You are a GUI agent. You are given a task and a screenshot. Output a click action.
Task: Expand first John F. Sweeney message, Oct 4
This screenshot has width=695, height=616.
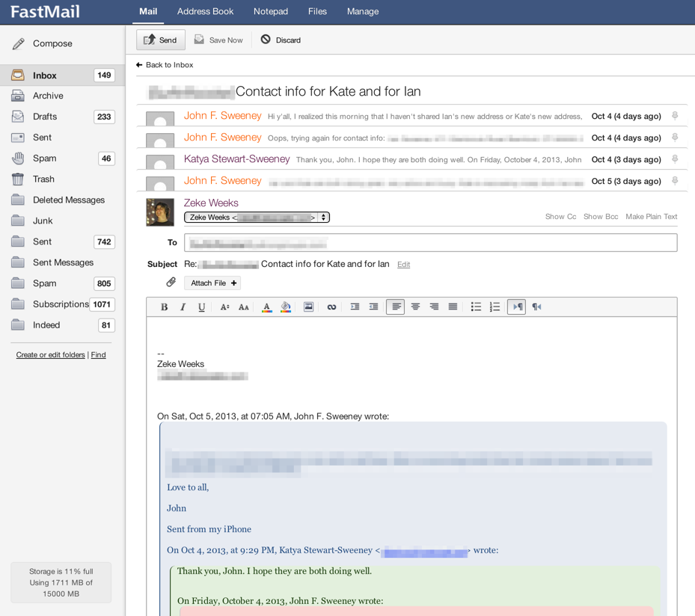pyautogui.click(x=412, y=116)
